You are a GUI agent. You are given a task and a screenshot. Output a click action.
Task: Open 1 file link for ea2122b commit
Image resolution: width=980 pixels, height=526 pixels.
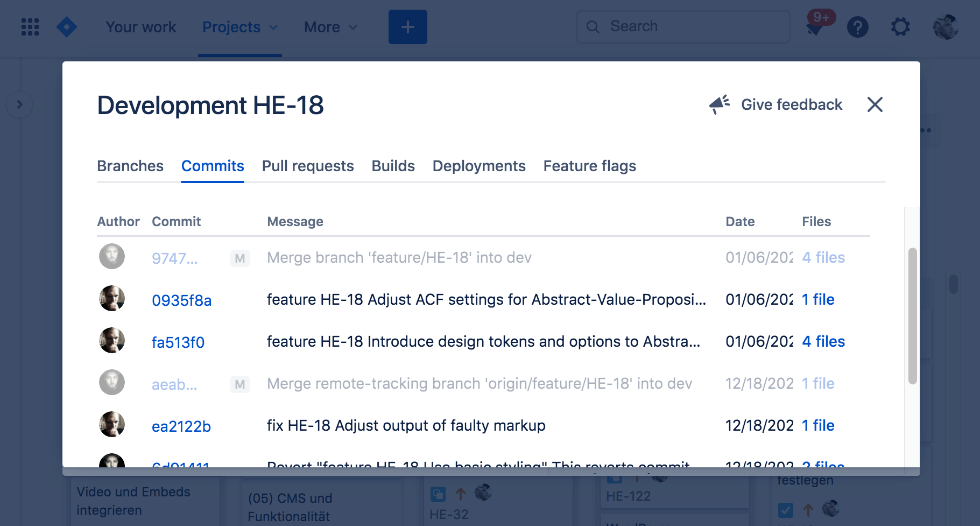pyautogui.click(x=818, y=425)
